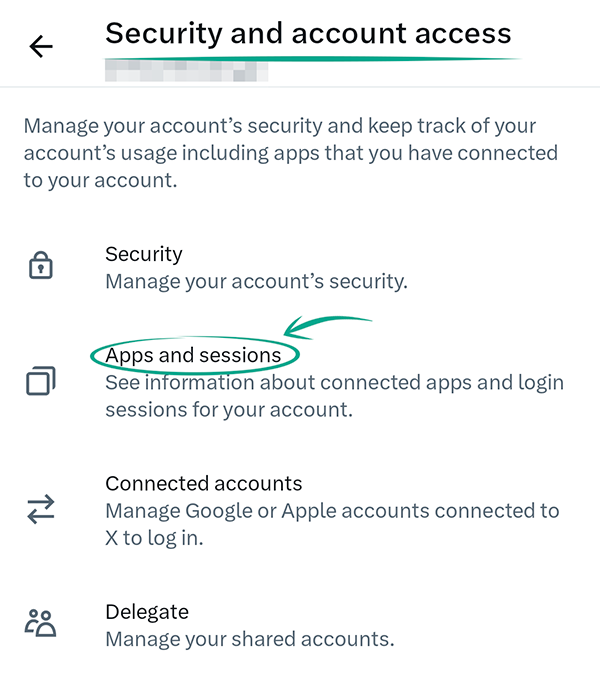Click the Connected accounts swap-arrows icon
The image size is (600, 680).
41,510
